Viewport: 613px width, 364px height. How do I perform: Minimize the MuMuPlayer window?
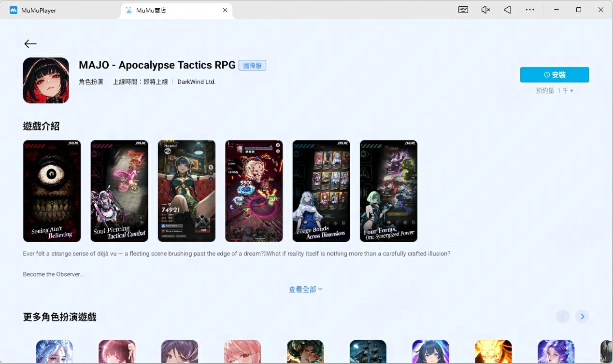(556, 10)
